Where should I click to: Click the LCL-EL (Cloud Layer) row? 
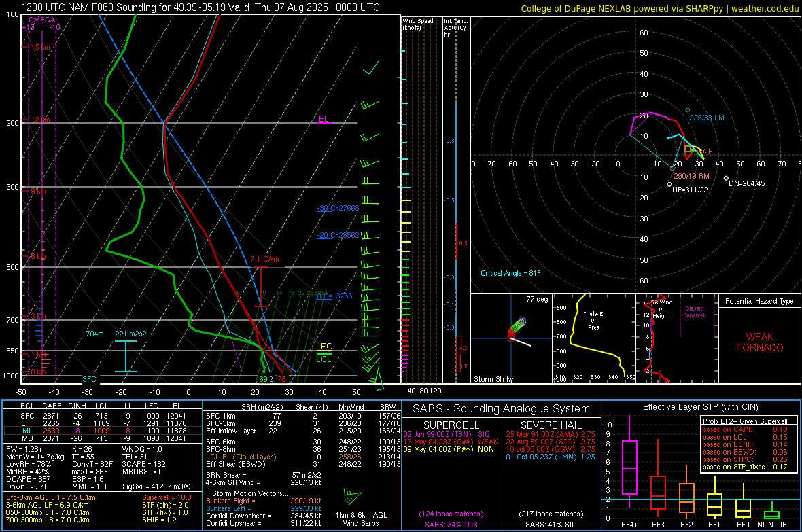click(x=303, y=457)
